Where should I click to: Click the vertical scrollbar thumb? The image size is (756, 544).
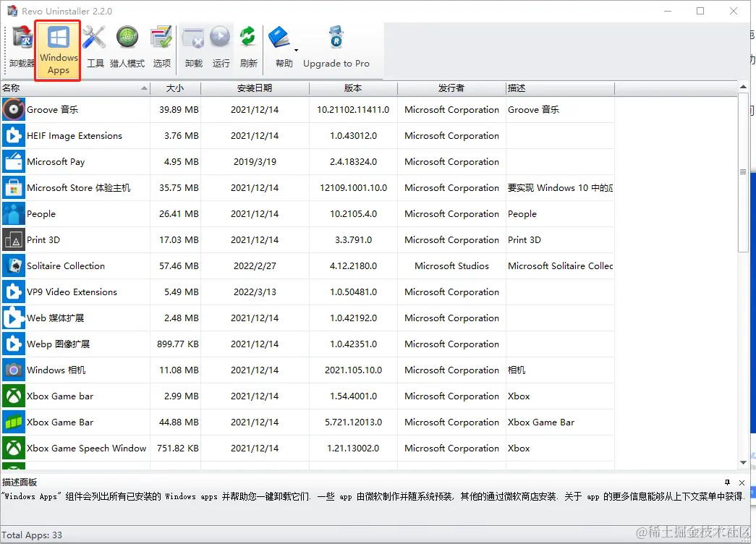pos(743,172)
